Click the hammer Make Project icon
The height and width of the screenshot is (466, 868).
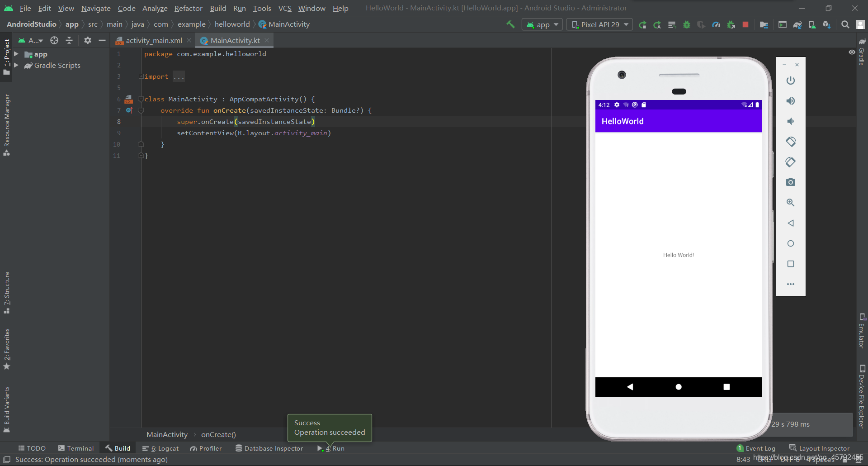click(510, 24)
